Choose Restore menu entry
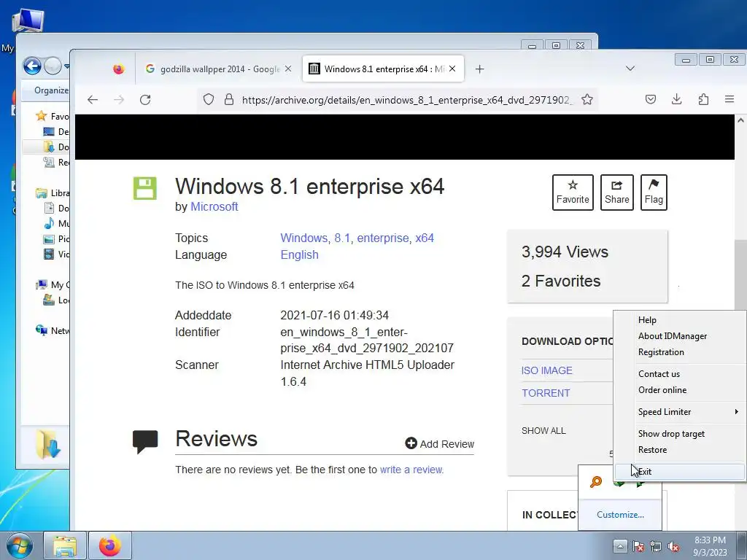 coord(681,449)
